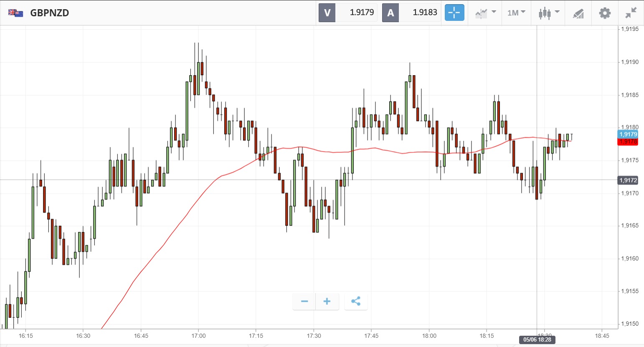The width and height of the screenshot is (644, 347).
Task: Expand the 1M timeframe selector
Action: pyautogui.click(x=516, y=13)
